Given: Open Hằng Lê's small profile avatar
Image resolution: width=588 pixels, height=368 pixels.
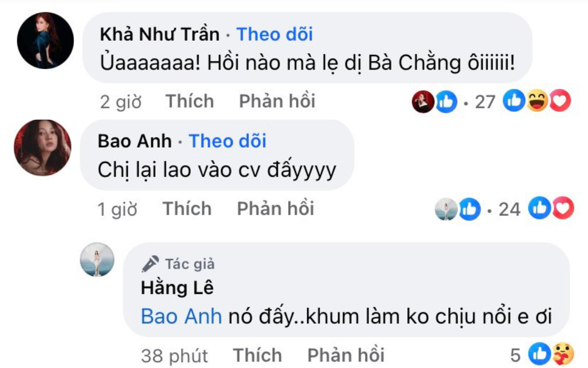Looking at the screenshot, I should point(97,260).
